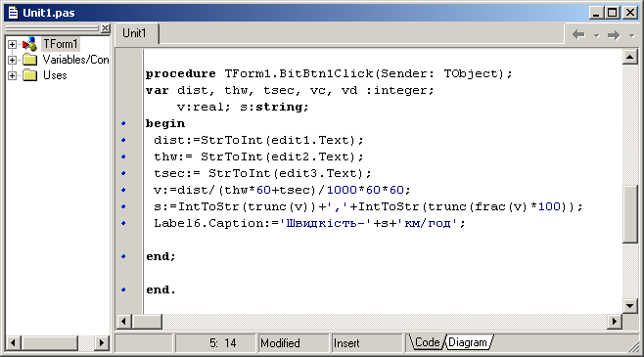Click the forward navigation arrow

pos(614,35)
